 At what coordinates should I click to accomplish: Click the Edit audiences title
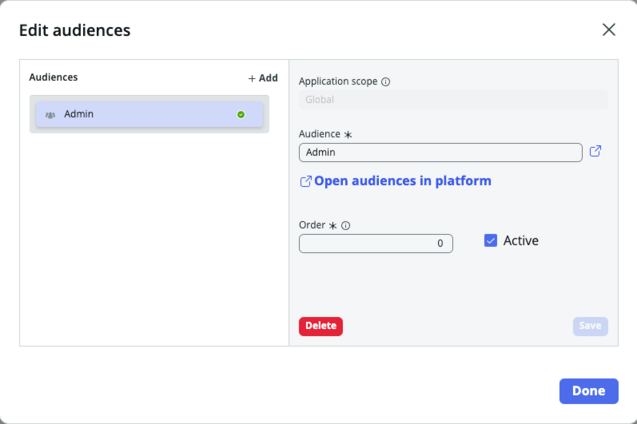pos(75,30)
